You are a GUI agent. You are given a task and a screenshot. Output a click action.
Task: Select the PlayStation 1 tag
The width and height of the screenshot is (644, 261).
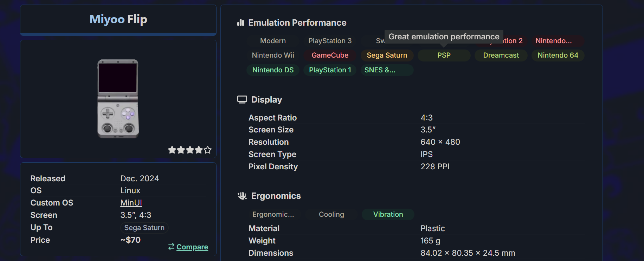330,70
